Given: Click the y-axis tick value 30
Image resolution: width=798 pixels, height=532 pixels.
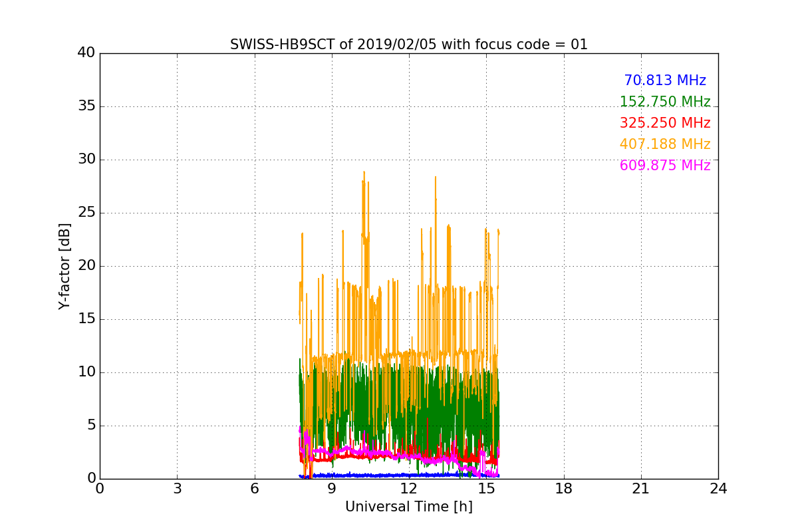Looking at the screenshot, I should point(86,160).
